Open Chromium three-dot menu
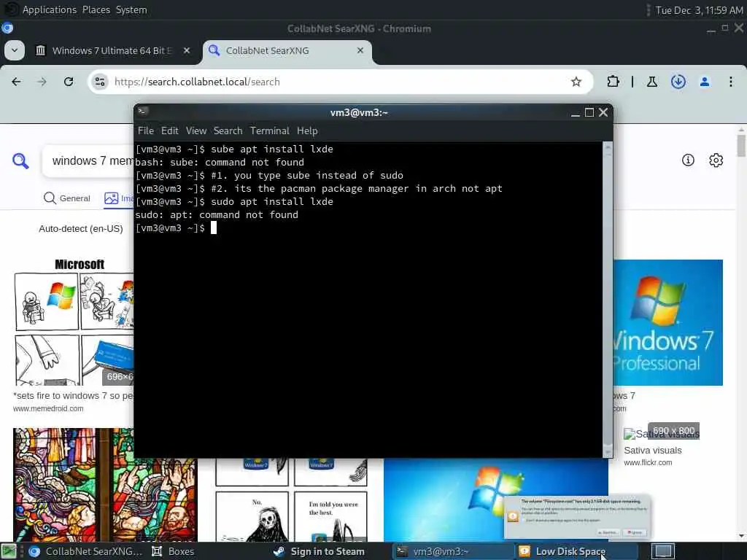Image resolution: width=747 pixels, height=560 pixels. (730, 82)
